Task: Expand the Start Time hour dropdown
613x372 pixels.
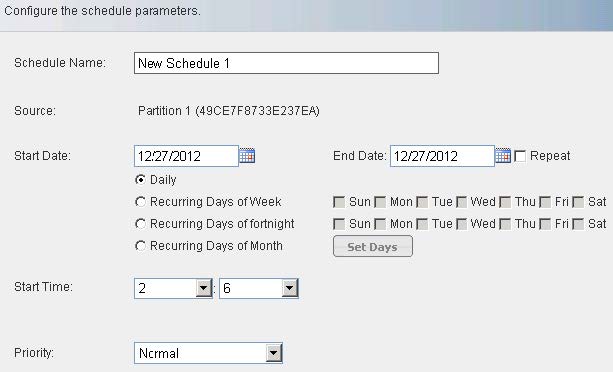Action: point(204,288)
